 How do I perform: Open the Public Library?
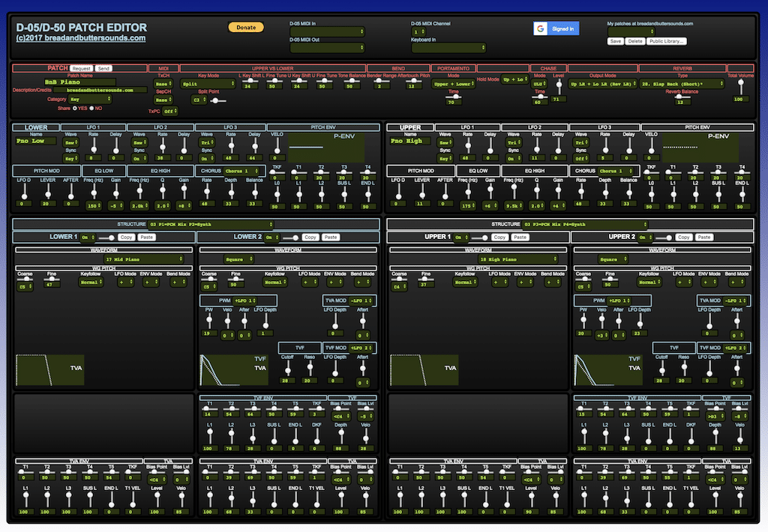pyautogui.click(x=667, y=42)
